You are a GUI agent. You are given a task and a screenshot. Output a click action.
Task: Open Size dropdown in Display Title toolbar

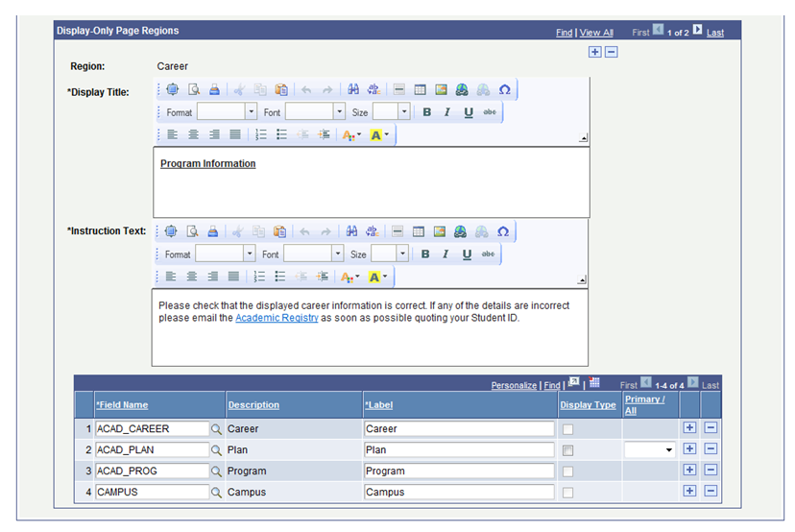pyautogui.click(x=404, y=111)
